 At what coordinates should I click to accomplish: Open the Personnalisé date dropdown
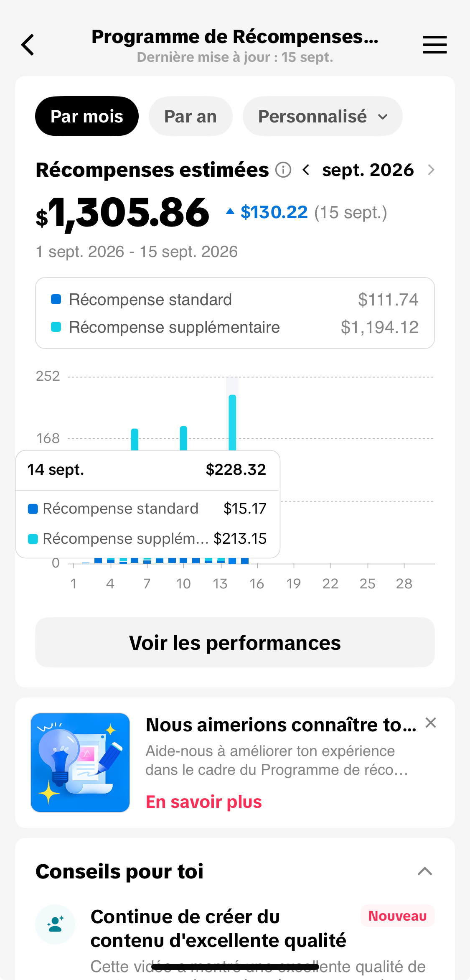(x=323, y=116)
